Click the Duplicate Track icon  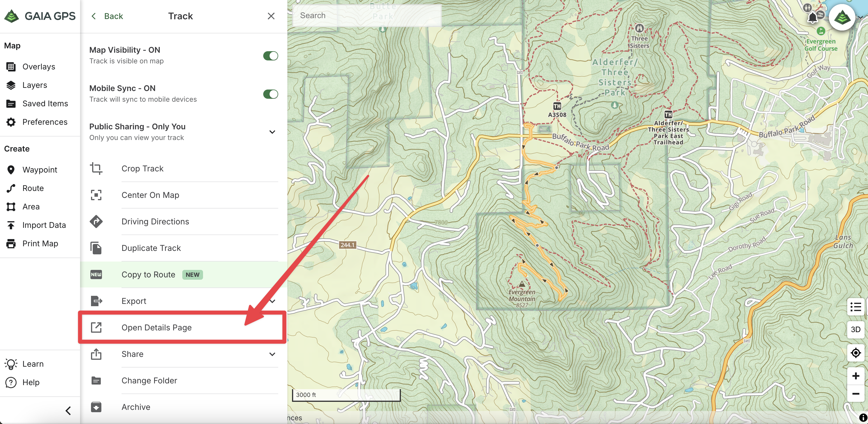click(x=96, y=248)
